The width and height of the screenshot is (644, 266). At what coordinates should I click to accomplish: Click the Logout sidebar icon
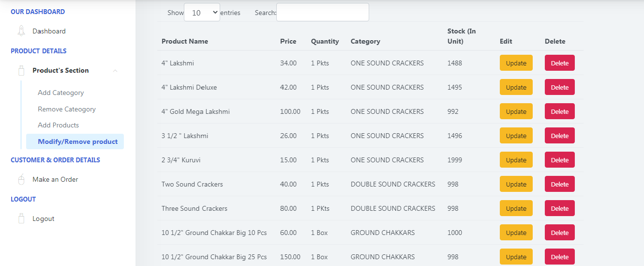tap(21, 219)
